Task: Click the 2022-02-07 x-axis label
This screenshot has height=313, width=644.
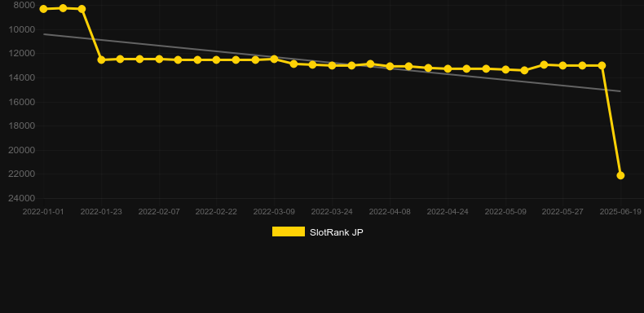Action: click(x=159, y=212)
